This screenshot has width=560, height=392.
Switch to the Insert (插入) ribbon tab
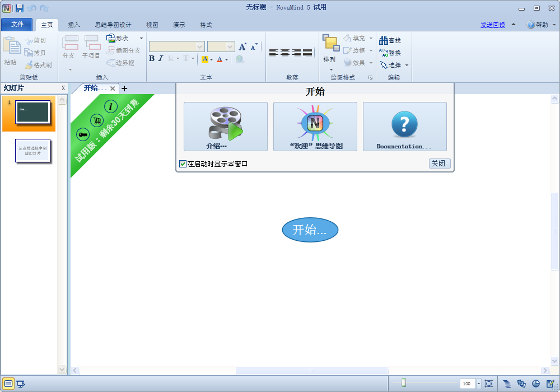click(74, 25)
